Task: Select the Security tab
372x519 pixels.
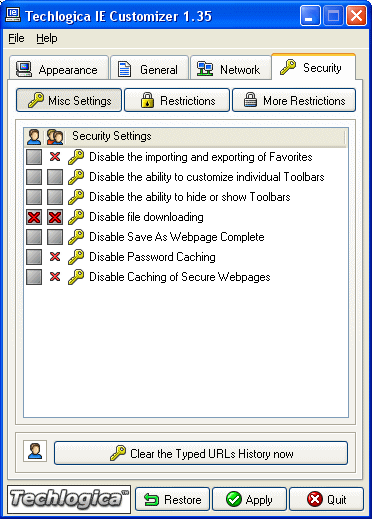Action: click(x=314, y=67)
